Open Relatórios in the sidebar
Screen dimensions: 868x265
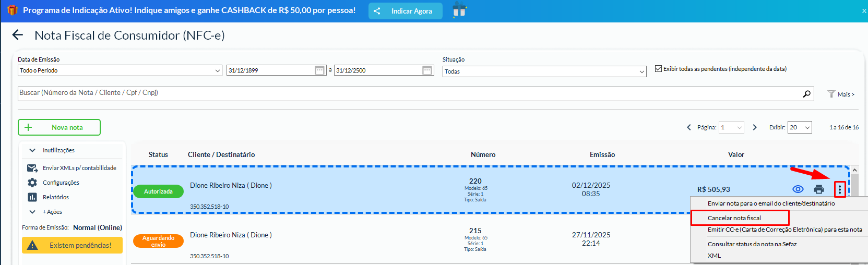pyautogui.click(x=32, y=197)
